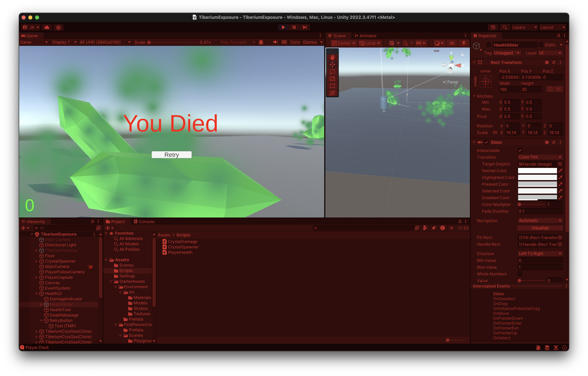Collapse the RetryButton hierarchy item
Image resolution: width=588 pixels, height=376 pixels.
click(x=41, y=320)
